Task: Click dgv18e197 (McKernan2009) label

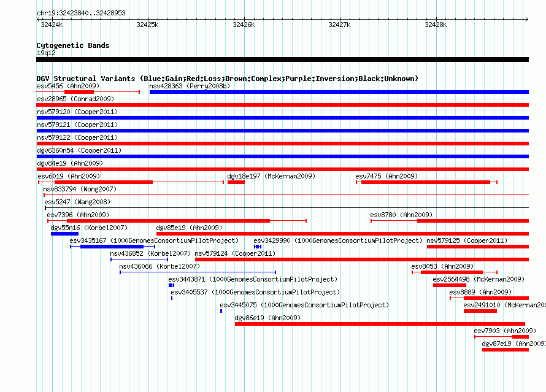Action: click(x=271, y=176)
